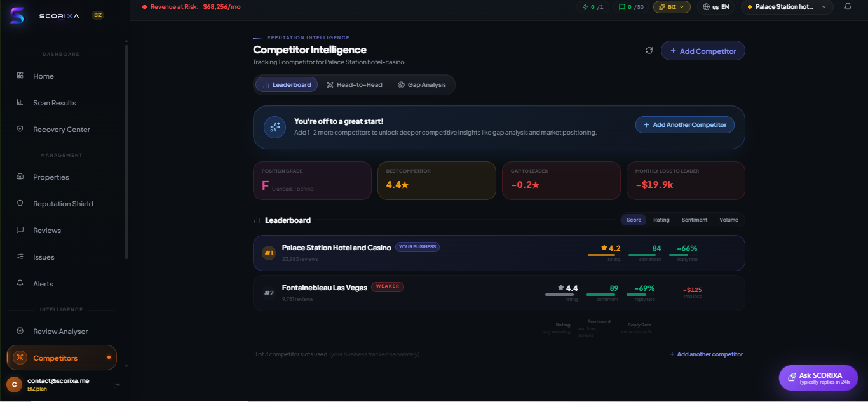Open the Reviews page
The height and width of the screenshot is (402, 868).
coord(47,231)
